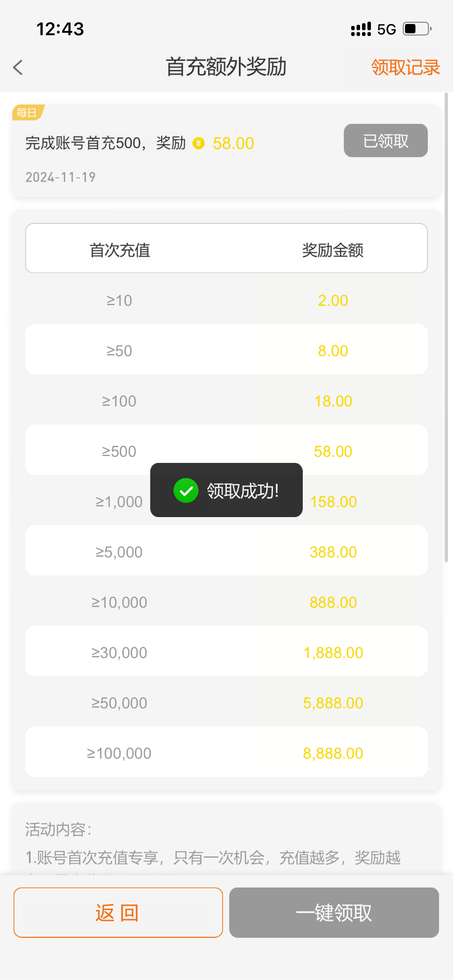Tap the 1,888.00 reward amount
Viewport: 453px width, 980px height.
333,653
